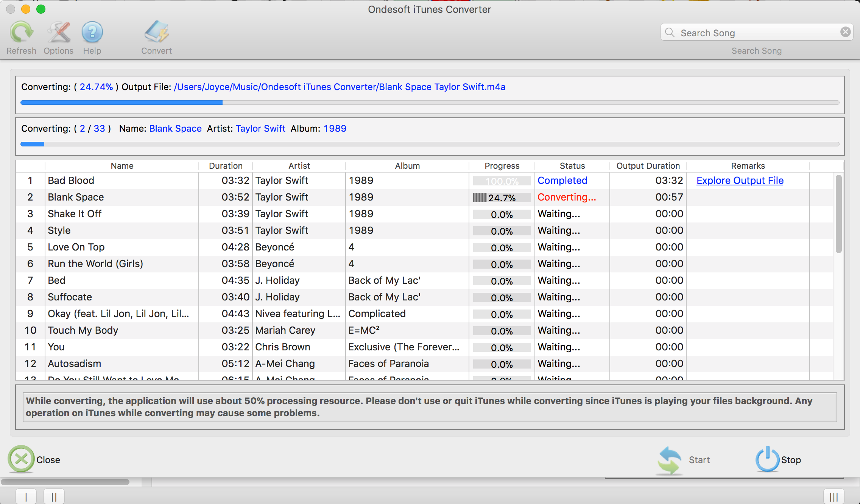Viewport: 860px width, 504px height.
Task: Click the Search Song input field
Action: pos(756,32)
